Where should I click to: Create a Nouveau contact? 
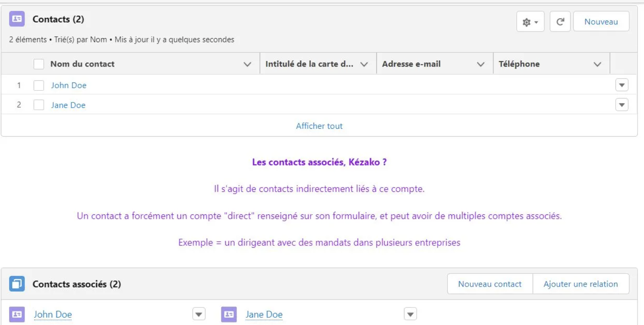coord(489,284)
